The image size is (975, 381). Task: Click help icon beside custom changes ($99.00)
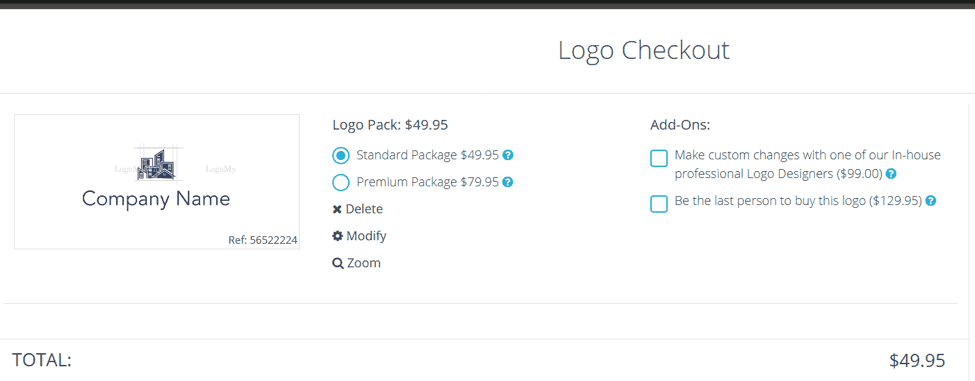891,174
